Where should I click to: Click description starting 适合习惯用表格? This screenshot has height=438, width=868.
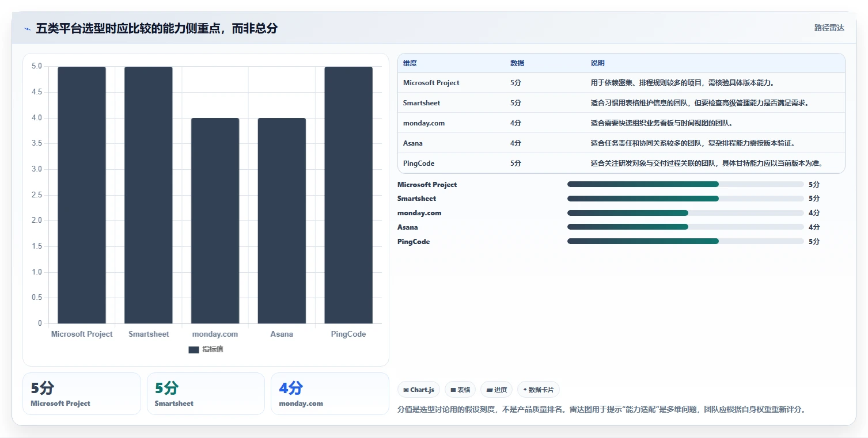point(700,103)
